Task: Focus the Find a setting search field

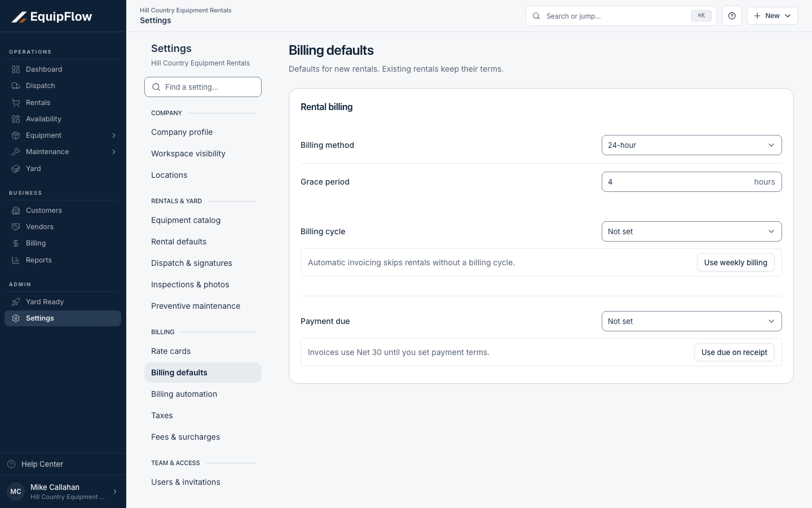Action: click(x=203, y=87)
